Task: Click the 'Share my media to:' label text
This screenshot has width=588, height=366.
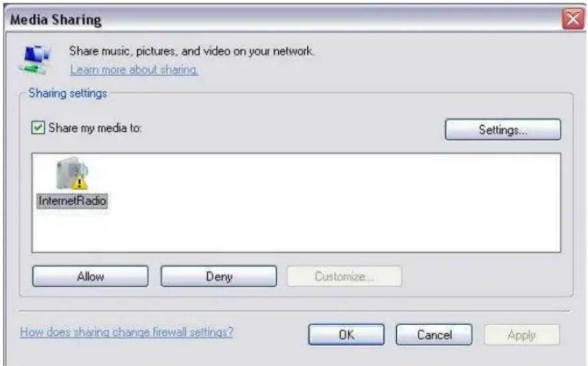Action: point(95,128)
